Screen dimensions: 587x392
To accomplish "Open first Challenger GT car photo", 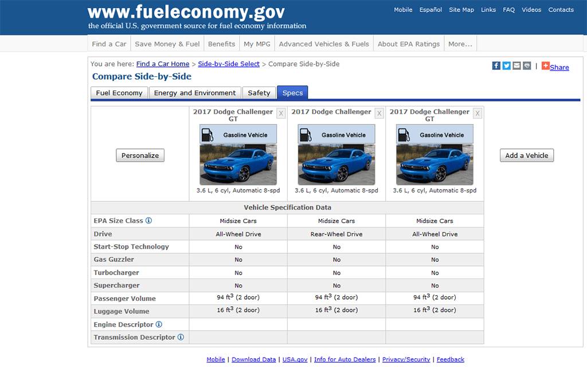I will point(238,164).
